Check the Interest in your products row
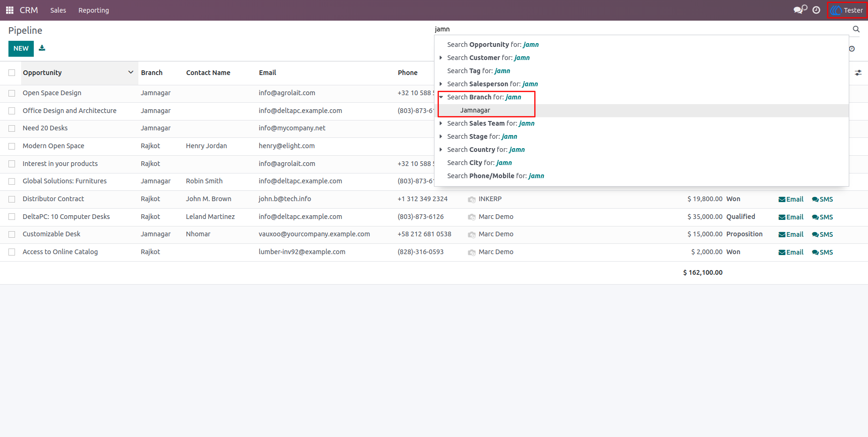 tap(12, 164)
